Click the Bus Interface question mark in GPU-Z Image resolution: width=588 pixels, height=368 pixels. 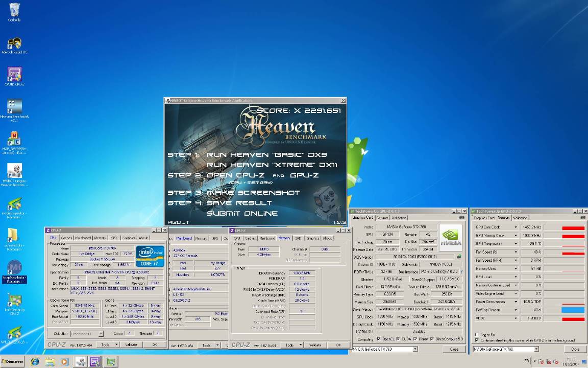[x=461, y=271]
